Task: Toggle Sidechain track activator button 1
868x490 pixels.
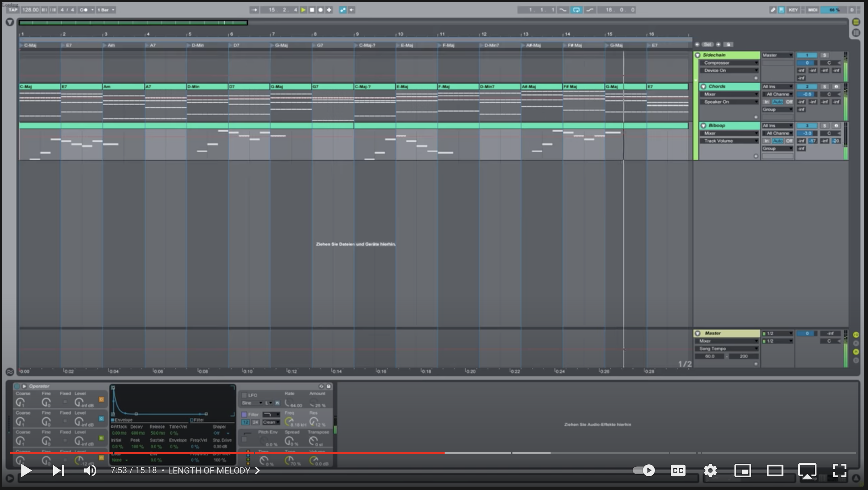Action: point(807,55)
